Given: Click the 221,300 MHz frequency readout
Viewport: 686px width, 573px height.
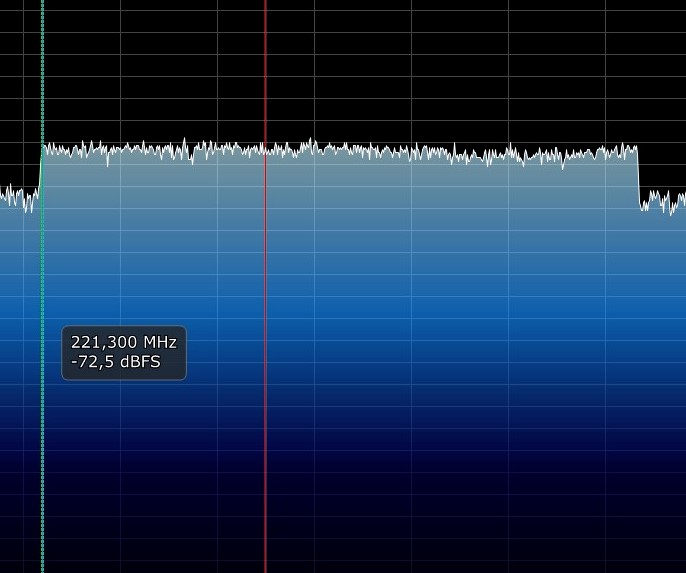Looking at the screenshot, I should coord(124,342).
